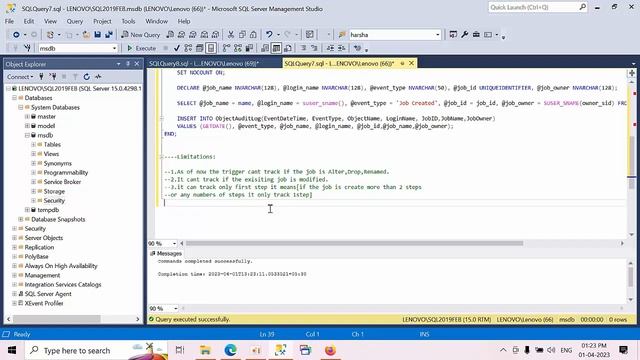Viewport: 640px width, 360px height.
Task: Decrease line indent
Action: point(330,48)
